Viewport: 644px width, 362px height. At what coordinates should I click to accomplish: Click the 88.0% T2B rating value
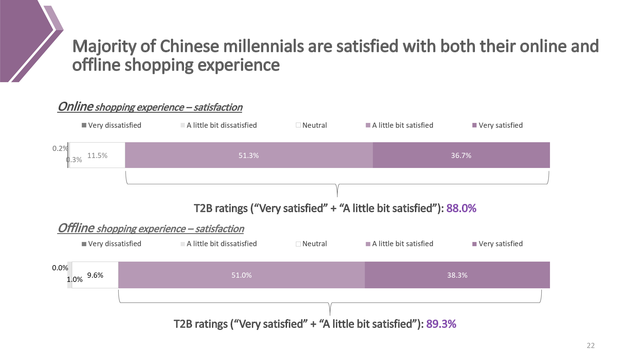pyautogui.click(x=461, y=208)
